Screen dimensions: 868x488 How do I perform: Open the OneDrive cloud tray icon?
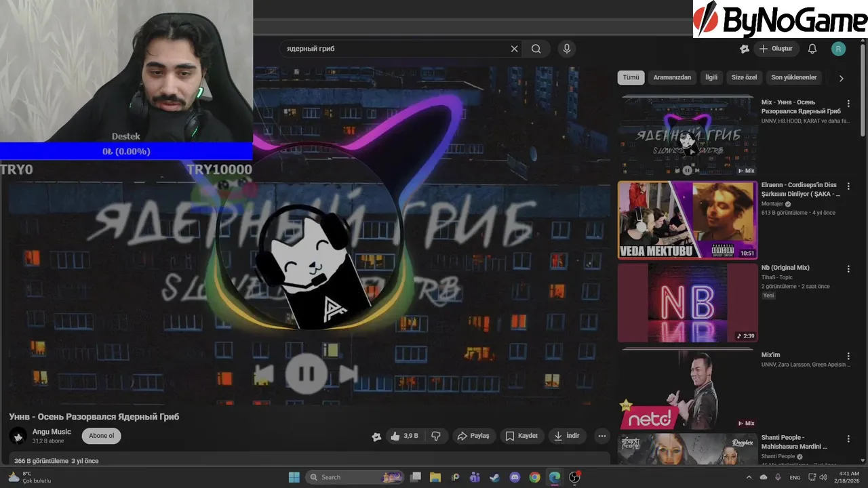coord(764,477)
